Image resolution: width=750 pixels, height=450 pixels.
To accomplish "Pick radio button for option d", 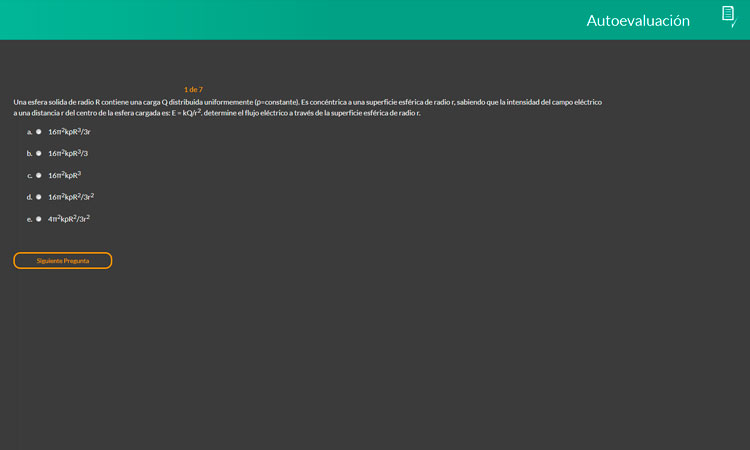I will point(39,197).
